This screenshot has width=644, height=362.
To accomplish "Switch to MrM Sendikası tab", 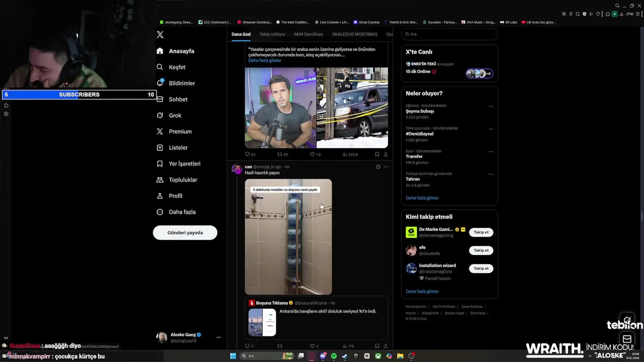I will coord(308,34).
